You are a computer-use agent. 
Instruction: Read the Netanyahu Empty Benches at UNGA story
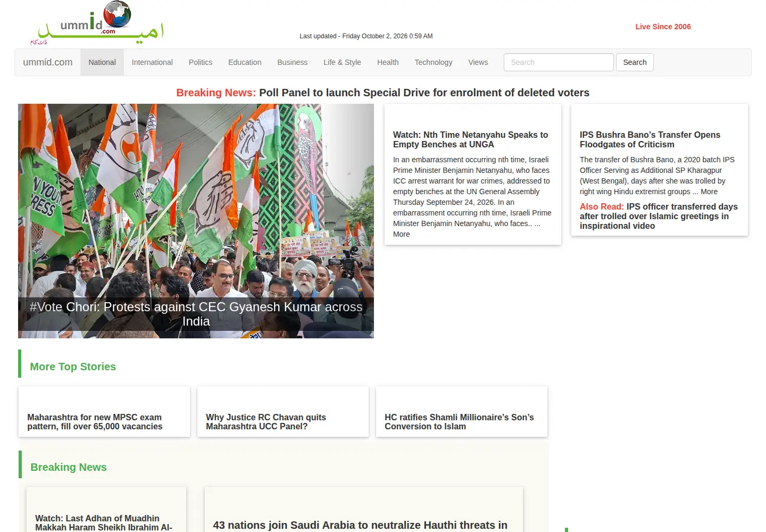tap(470, 139)
